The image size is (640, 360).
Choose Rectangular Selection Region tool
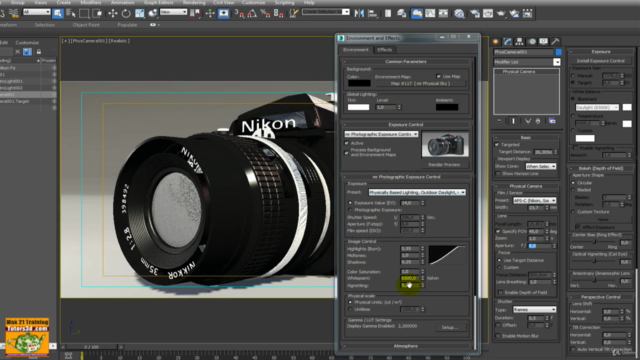[84, 13]
